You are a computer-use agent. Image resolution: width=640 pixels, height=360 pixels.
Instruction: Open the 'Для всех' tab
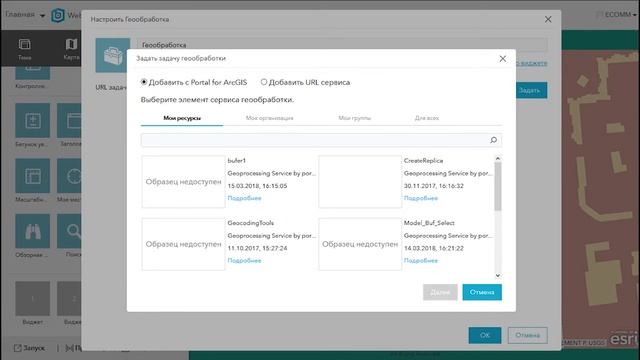[427, 118]
